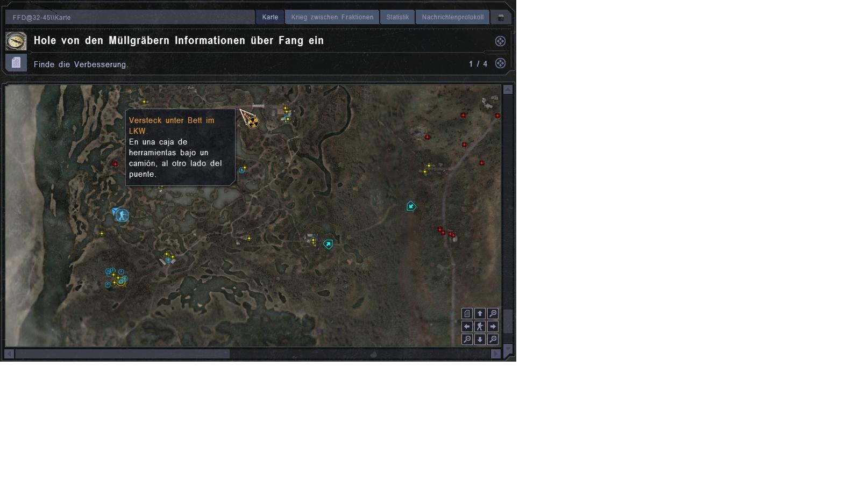Click the blue player position marker

(122, 215)
